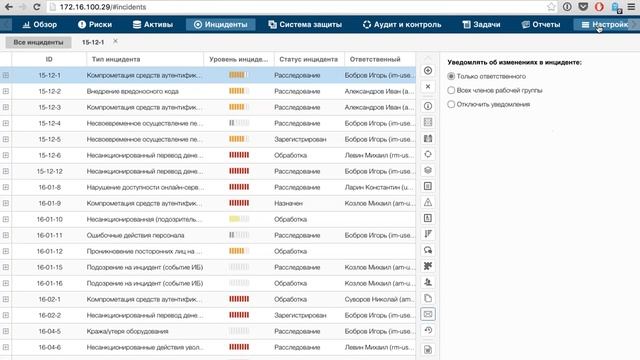Screen dimensions: 640x360
Task: Sort by 'Ответственный' column header
Action: click(x=380, y=59)
